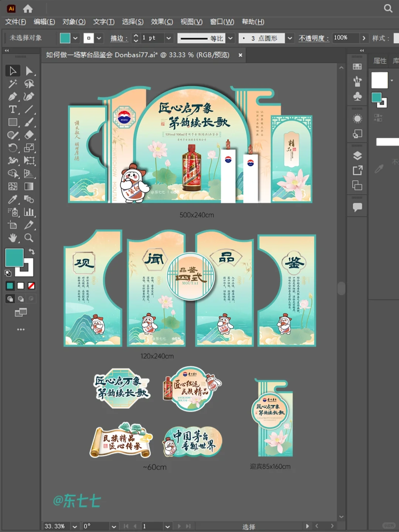Swap fill and stroke colors
399x532 pixels.
point(32,252)
